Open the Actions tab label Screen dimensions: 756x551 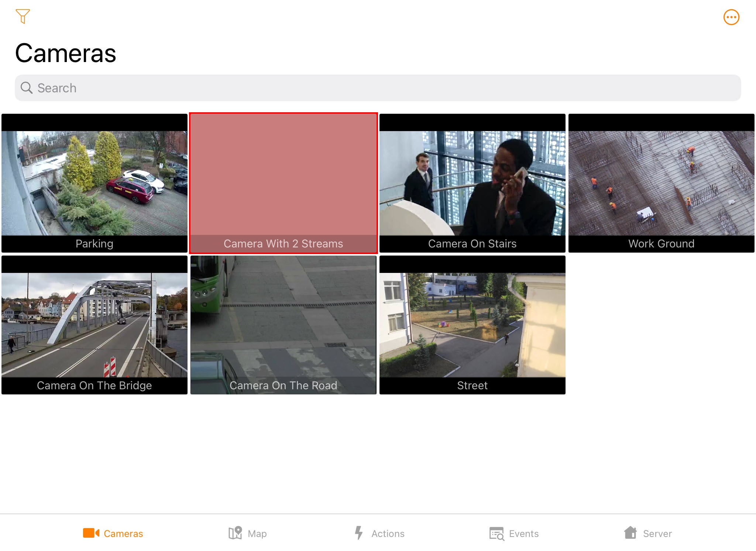388,534
